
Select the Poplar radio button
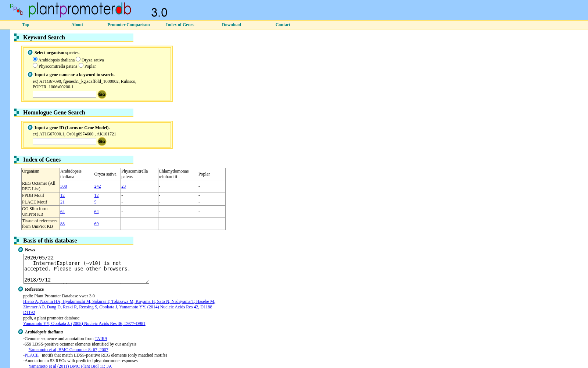pyautogui.click(x=81, y=66)
